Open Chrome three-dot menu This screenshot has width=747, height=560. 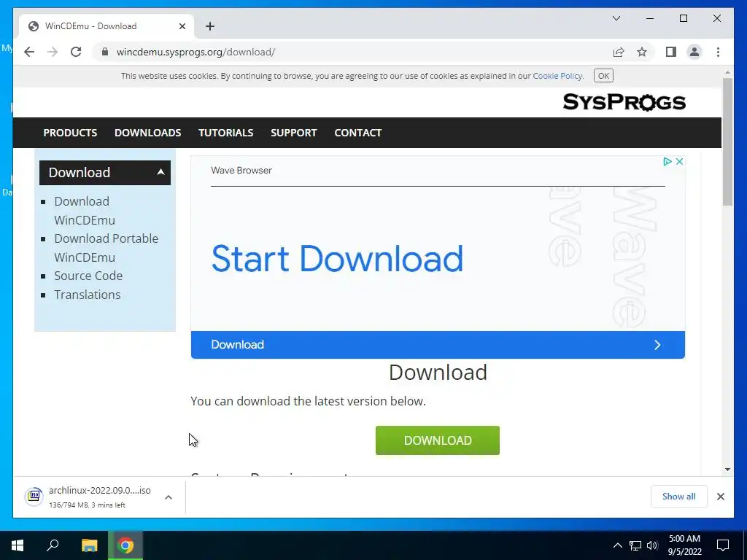coord(718,52)
